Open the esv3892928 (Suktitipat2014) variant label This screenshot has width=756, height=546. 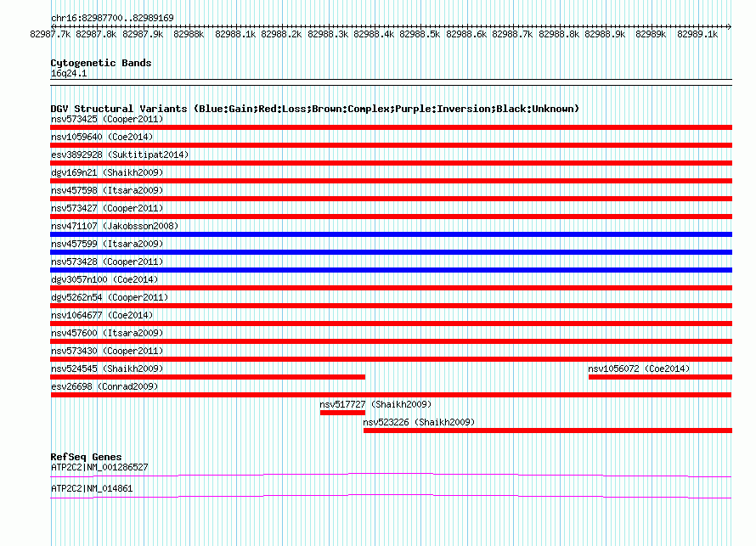pos(120,155)
